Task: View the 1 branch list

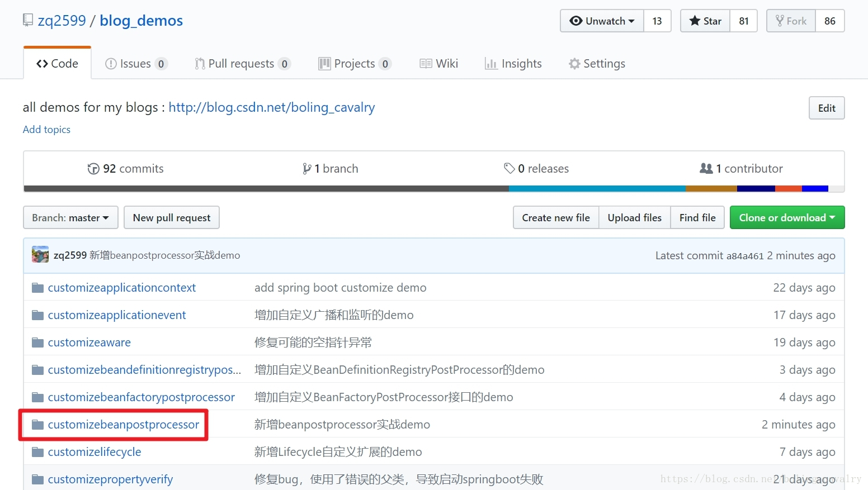Action: click(331, 169)
